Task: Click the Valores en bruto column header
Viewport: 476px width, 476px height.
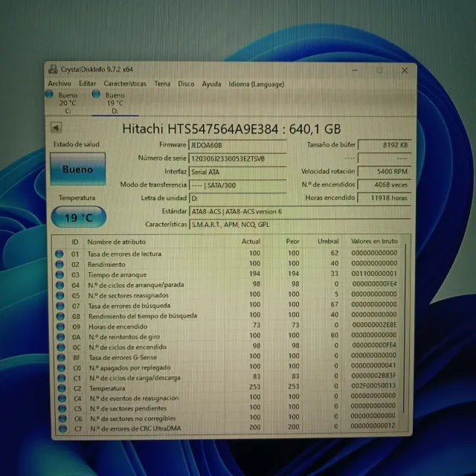Action: tap(374, 242)
